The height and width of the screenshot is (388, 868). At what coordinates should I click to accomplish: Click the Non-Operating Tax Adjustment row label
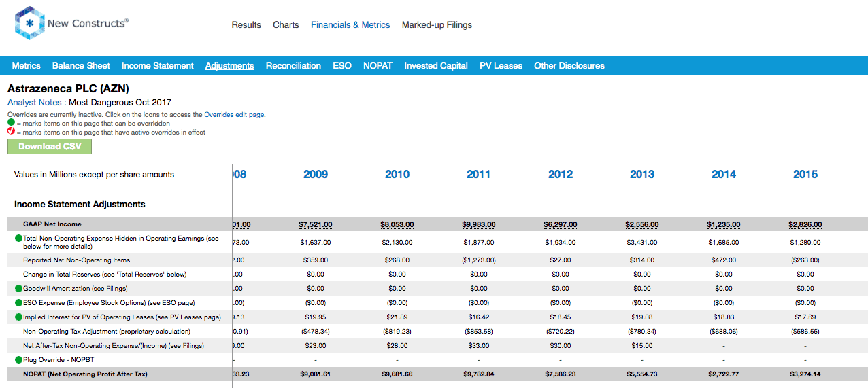tap(107, 332)
